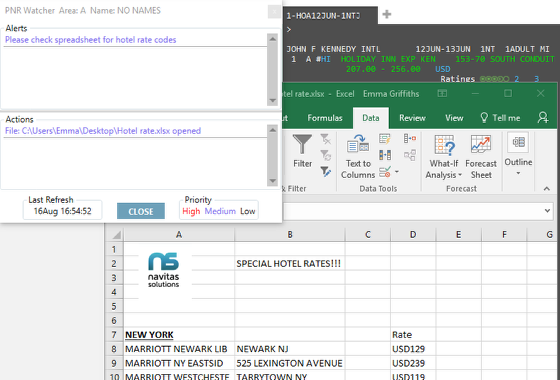Select Low priority filter

(248, 211)
